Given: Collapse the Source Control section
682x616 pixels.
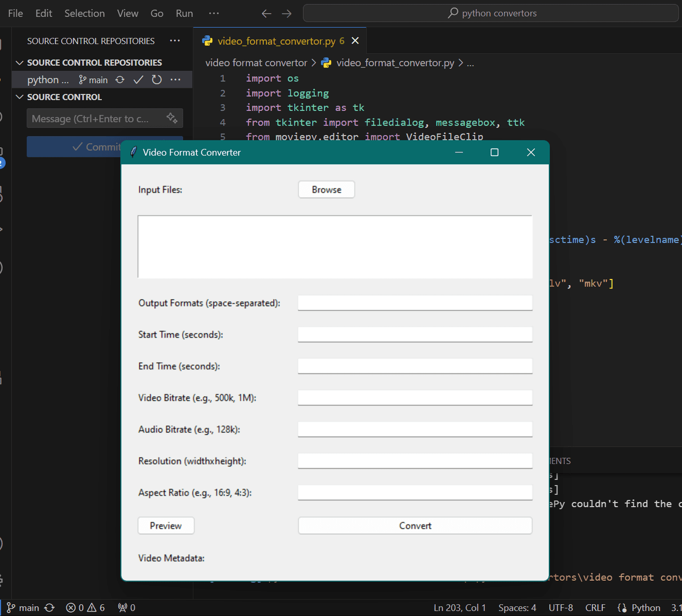Looking at the screenshot, I should coord(20,97).
